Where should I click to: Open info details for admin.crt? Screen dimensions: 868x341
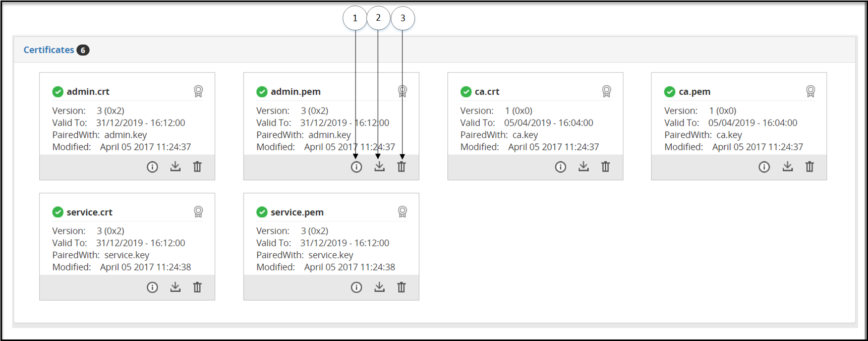(152, 167)
